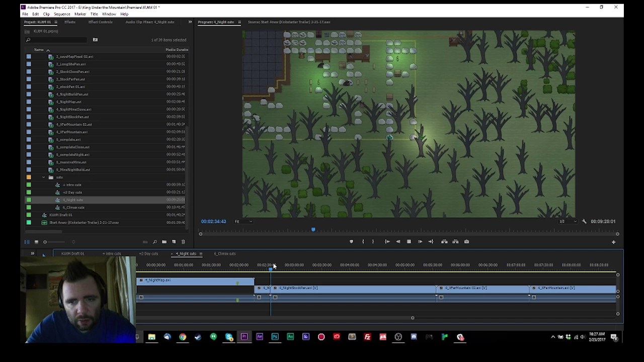This screenshot has width=644, height=362.
Task: Select 4_NightBuildPan.avi in the project list
Action: tap(72, 94)
